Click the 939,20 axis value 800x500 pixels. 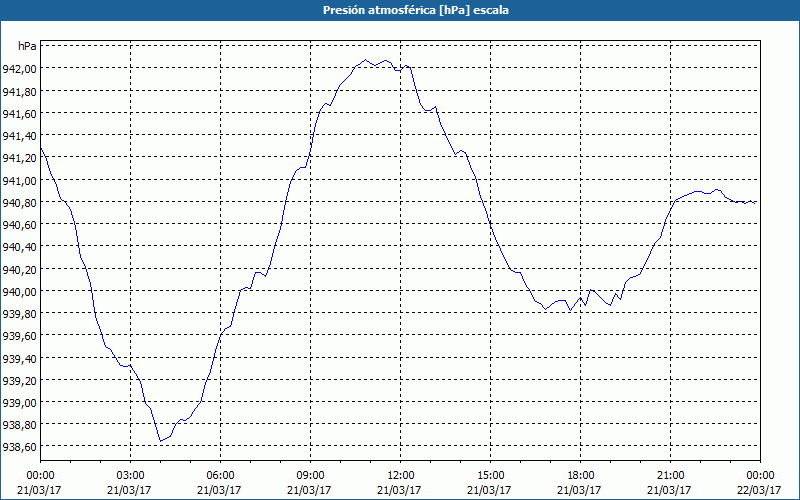point(19,381)
